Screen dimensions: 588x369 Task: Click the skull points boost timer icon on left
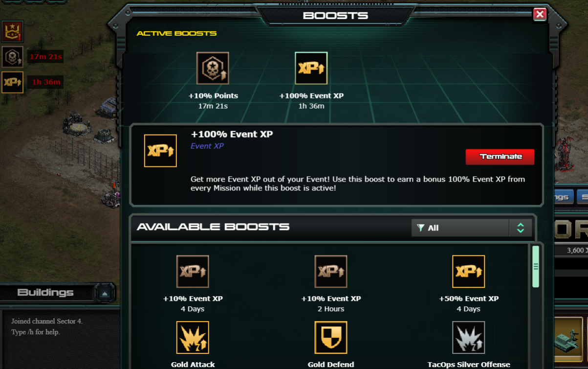click(12, 57)
